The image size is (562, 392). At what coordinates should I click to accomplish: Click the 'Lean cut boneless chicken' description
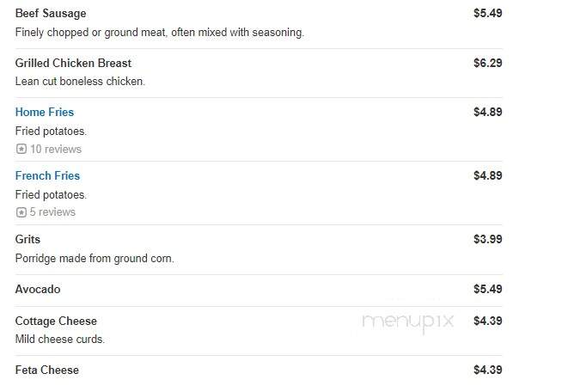pyautogui.click(x=80, y=82)
